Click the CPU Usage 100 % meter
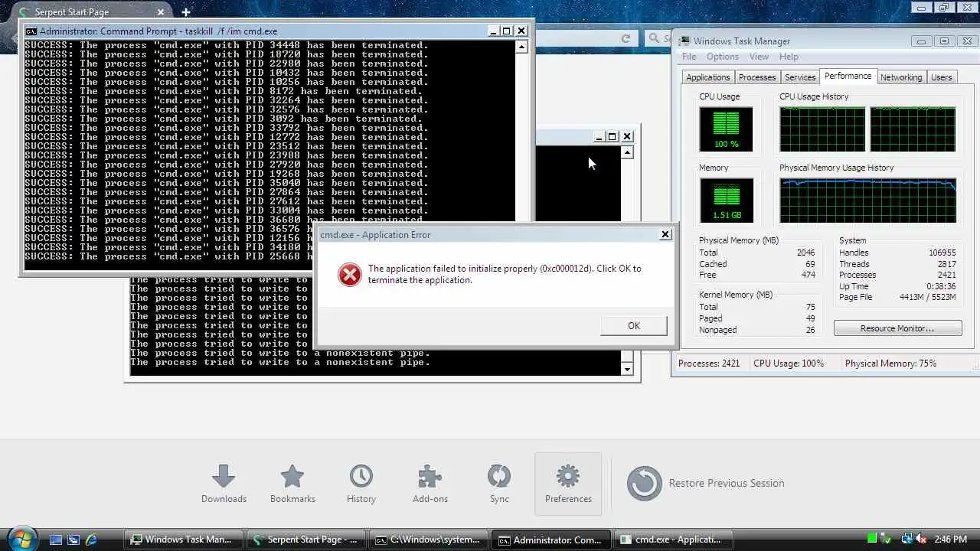This screenshot has height=551, width=980. click(726, 129)
